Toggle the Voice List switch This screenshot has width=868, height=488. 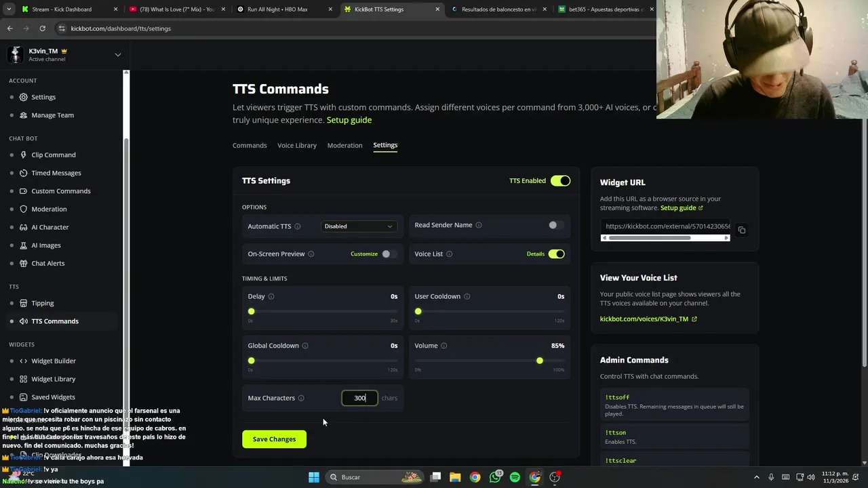tap(556, 254)
